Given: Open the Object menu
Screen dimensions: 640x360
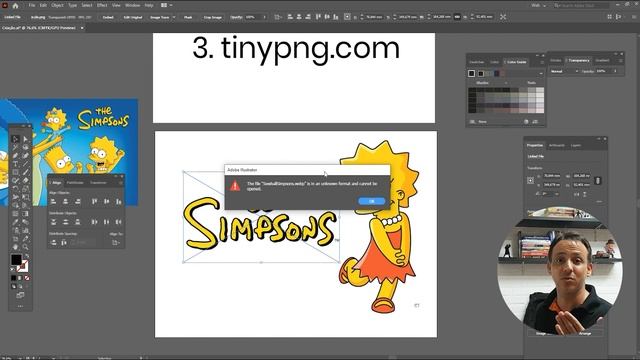Looking at the screenshot, I should click(x=58, y=5).
